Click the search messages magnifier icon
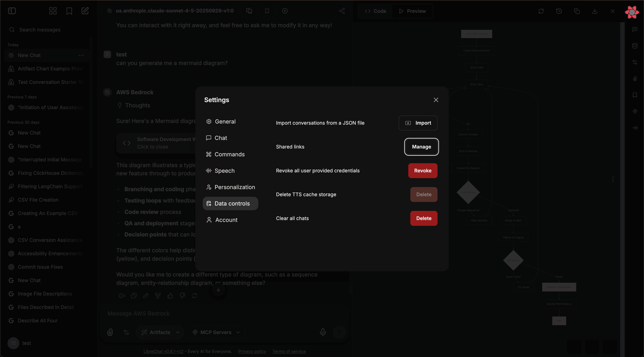The image size is (644, 357). point(12,29)
